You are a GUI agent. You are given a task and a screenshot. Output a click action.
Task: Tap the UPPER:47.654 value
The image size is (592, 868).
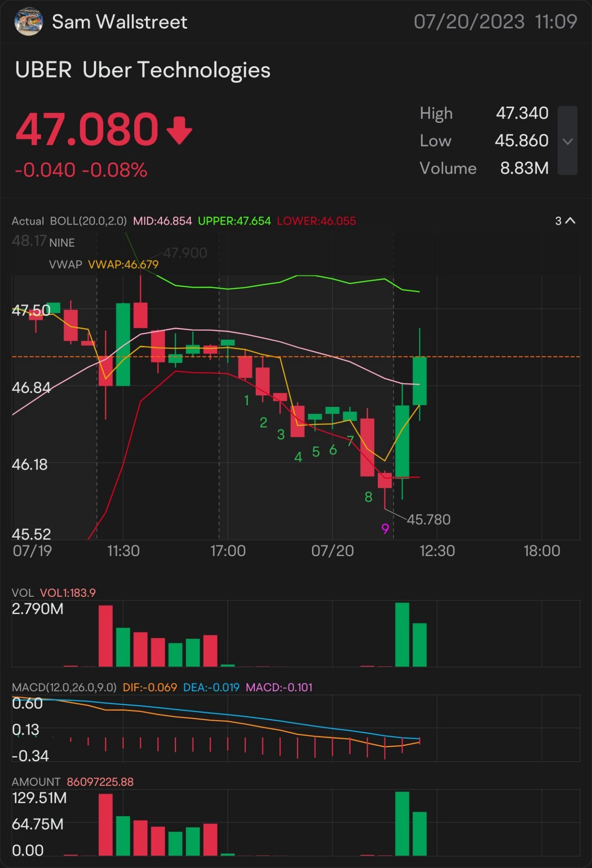[234, 221]
